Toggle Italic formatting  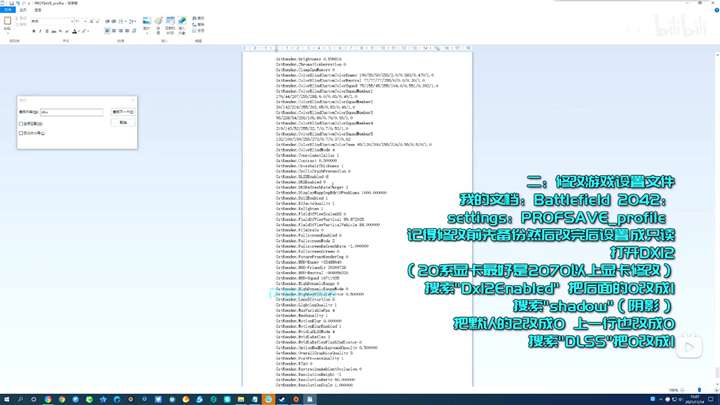(40, 31)
